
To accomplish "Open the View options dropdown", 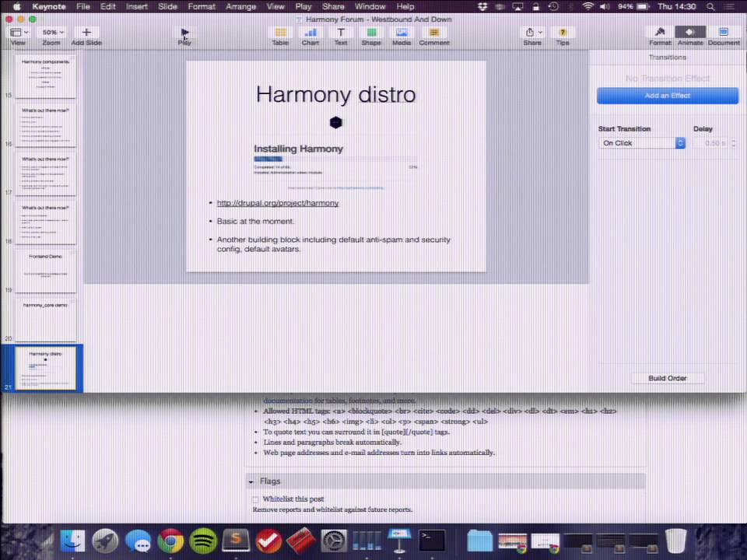I will (19, 33).
